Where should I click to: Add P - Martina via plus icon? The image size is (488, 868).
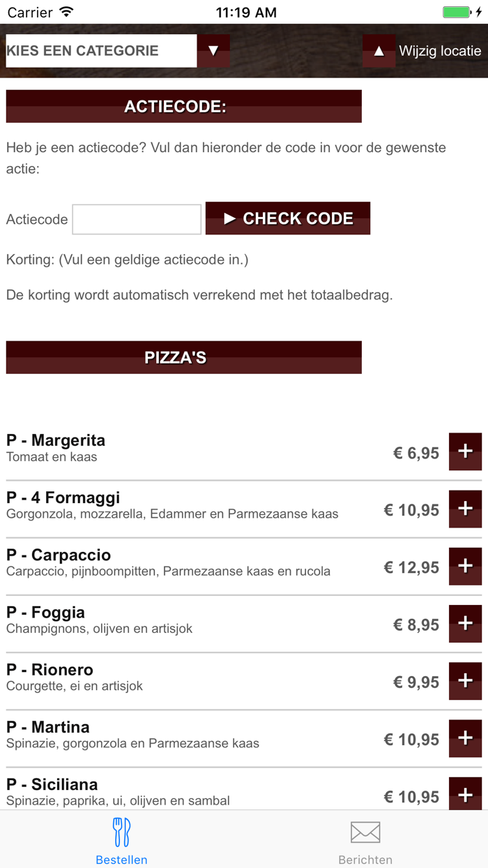465,738
